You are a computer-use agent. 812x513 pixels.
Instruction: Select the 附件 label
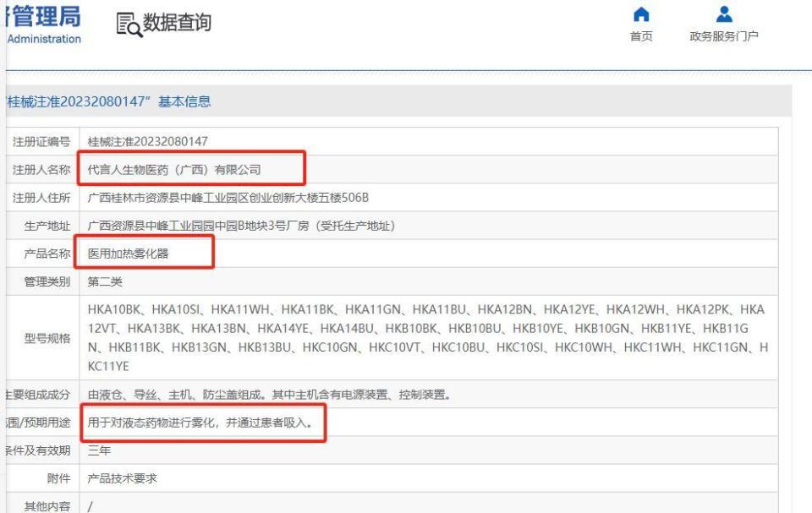[x=58, y=478]
